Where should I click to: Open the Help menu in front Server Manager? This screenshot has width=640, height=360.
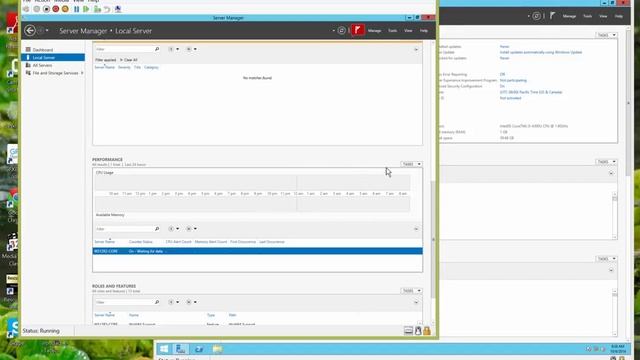(424, 31)
